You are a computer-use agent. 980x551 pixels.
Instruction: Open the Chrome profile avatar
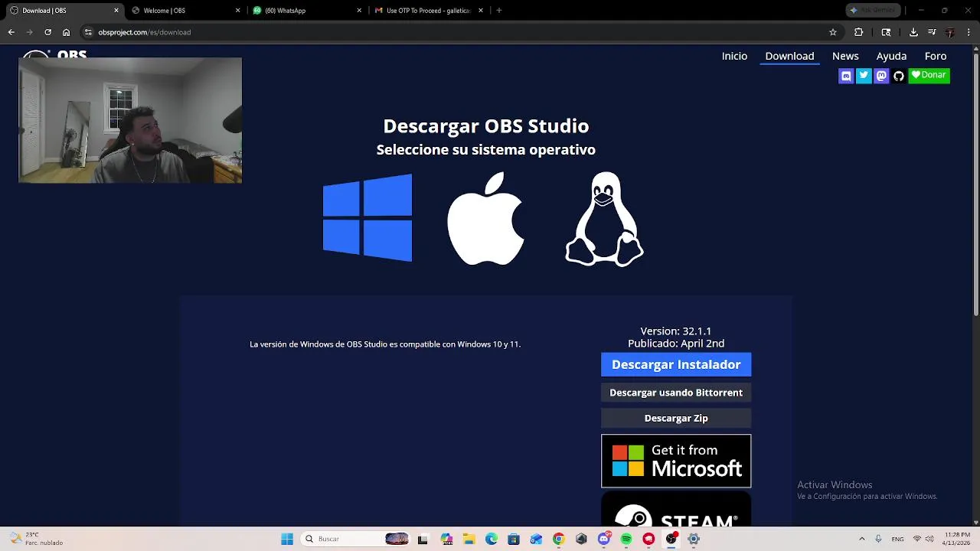pos(950,32)
